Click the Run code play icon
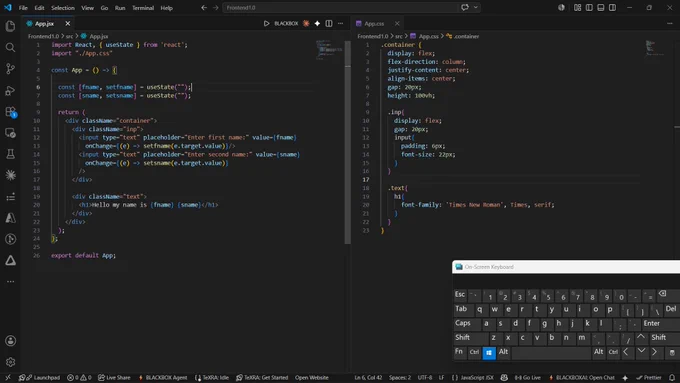 (266, 23)
